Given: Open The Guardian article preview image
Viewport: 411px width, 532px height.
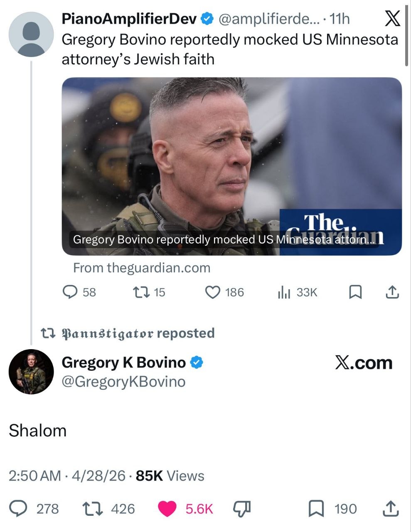Looking at the screenshot, I should pos(232,166).
